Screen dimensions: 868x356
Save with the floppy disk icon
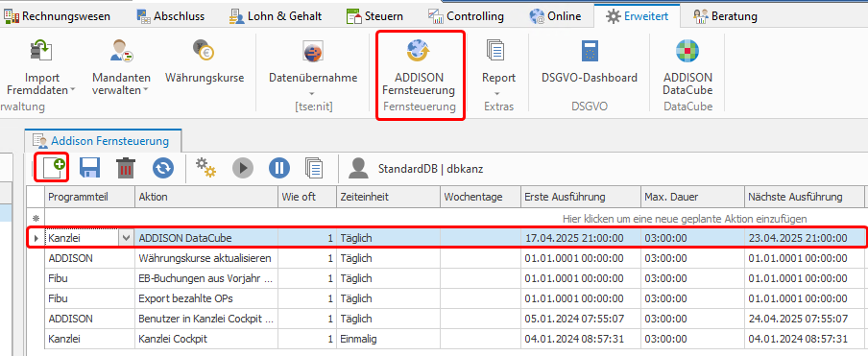click(89, 168)
